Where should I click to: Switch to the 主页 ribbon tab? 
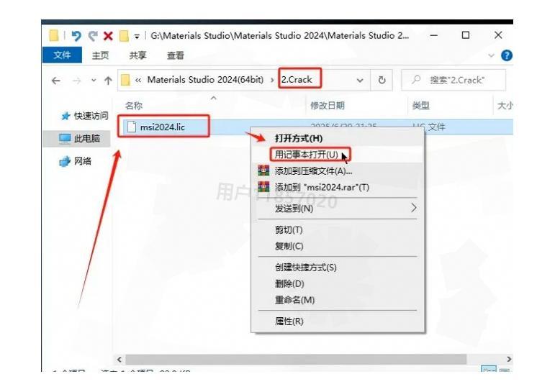100,55
